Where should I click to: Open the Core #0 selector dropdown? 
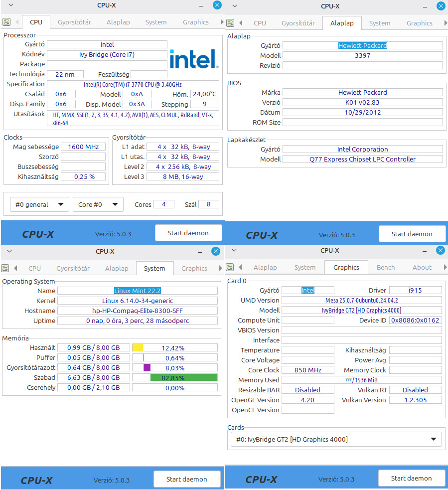pyautogui.click(x=98, y=204)
